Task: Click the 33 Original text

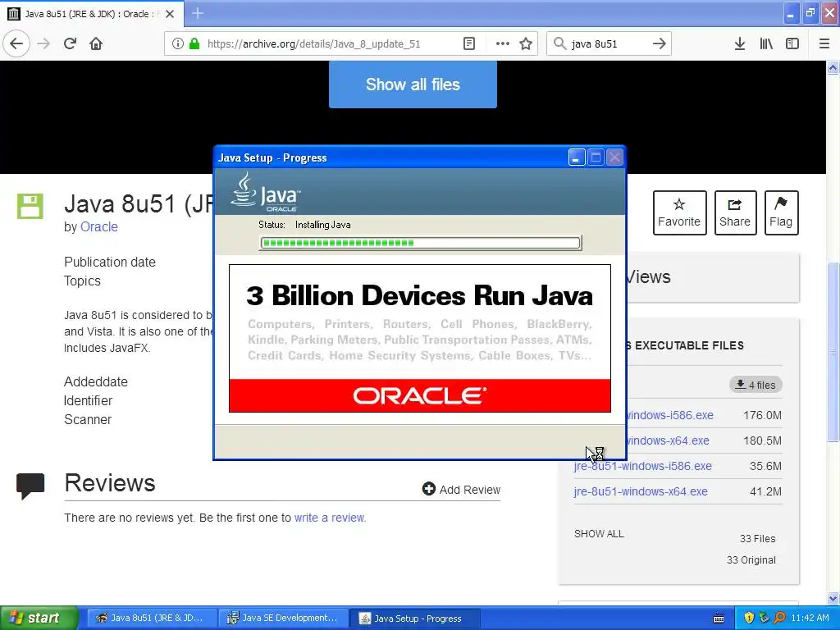Action: click(x=751, y=559)
